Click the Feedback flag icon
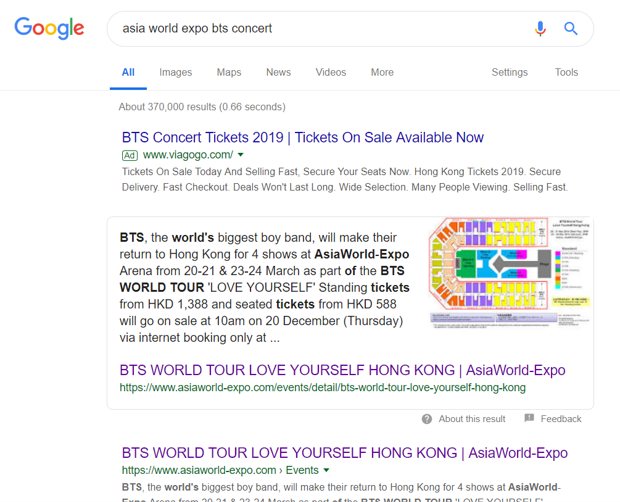 tap(529, 419)
